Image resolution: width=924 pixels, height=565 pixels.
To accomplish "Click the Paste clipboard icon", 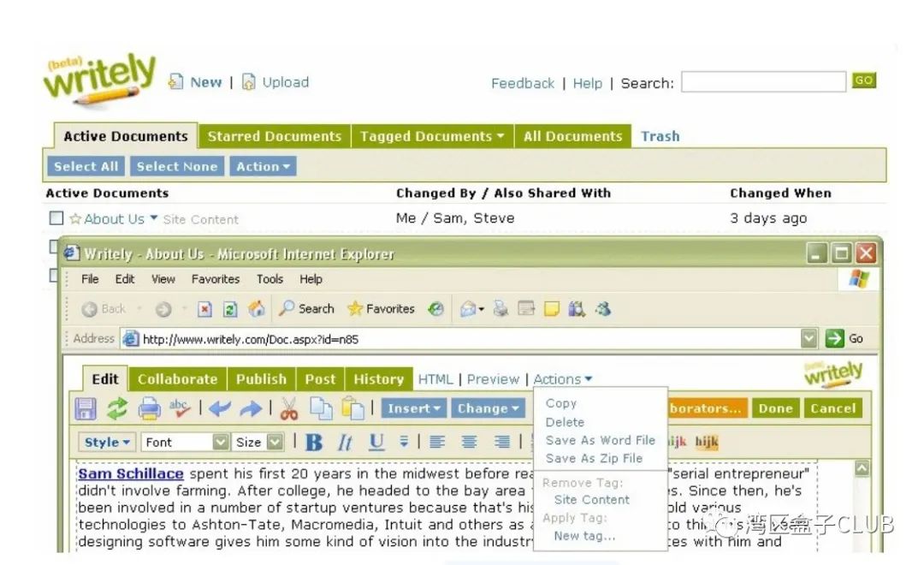I will click(x=353, y=408).
